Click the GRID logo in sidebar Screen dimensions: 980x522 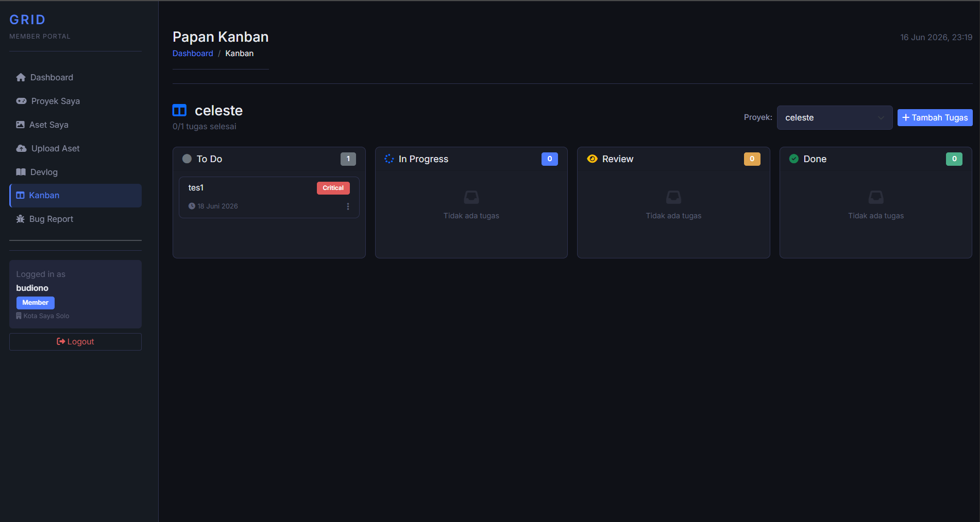tap(27, 20)
